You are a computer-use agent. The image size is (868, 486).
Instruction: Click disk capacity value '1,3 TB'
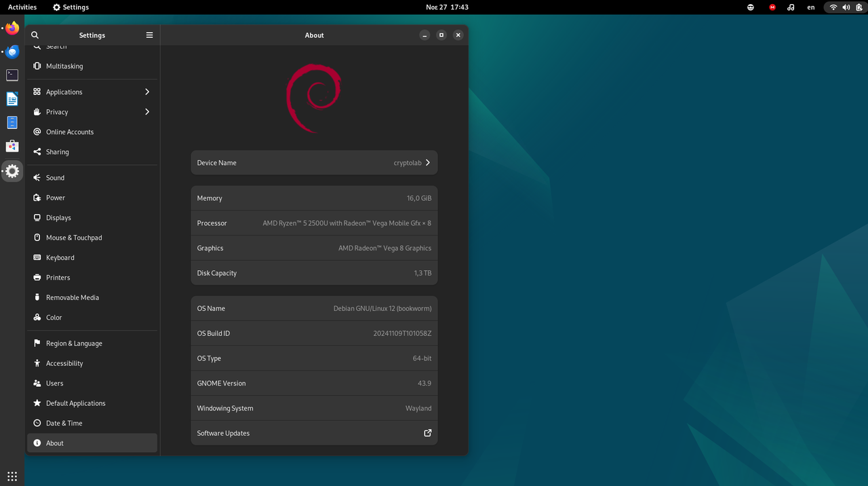pyautogui.click(x=422, y=273)
